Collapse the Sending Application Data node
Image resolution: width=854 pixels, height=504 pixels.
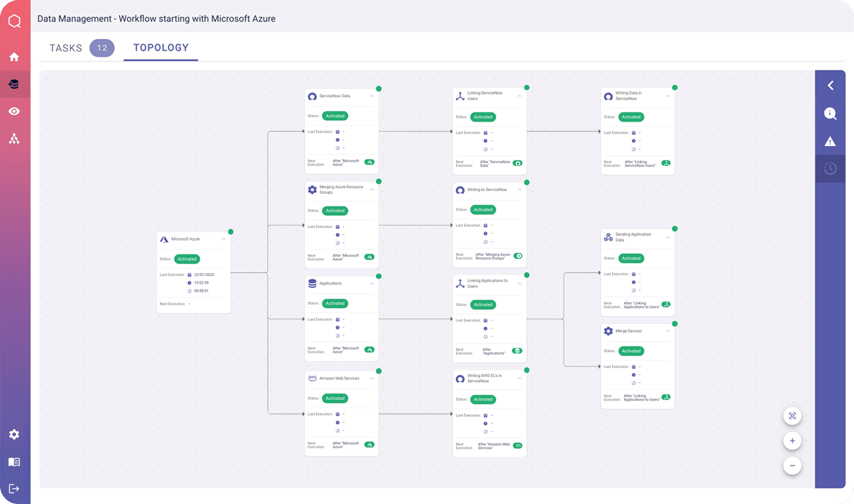tap(668, 237)
